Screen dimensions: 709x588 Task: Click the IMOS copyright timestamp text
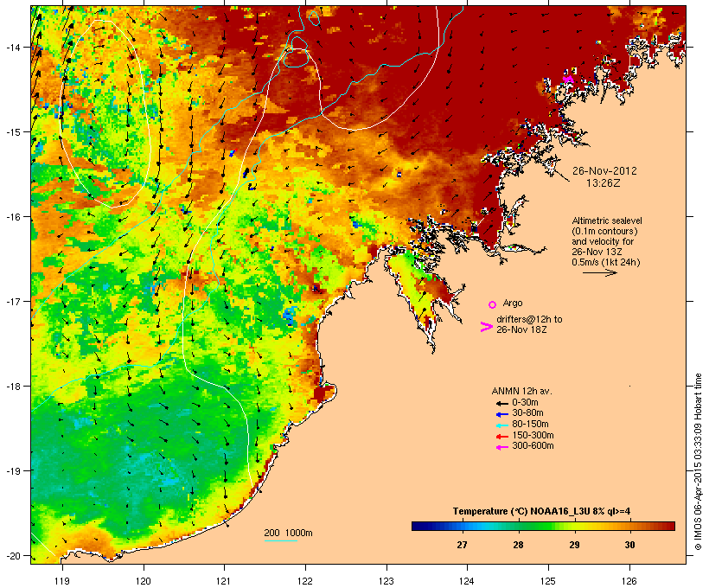[698, 462]
